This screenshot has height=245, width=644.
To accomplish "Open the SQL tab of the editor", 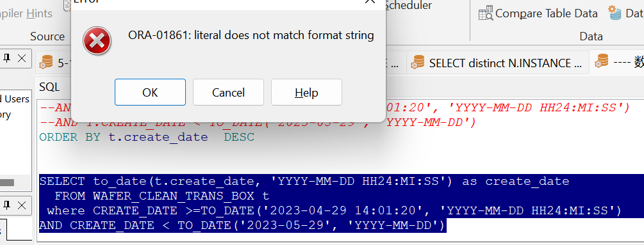I will click(x=49, y=86).
